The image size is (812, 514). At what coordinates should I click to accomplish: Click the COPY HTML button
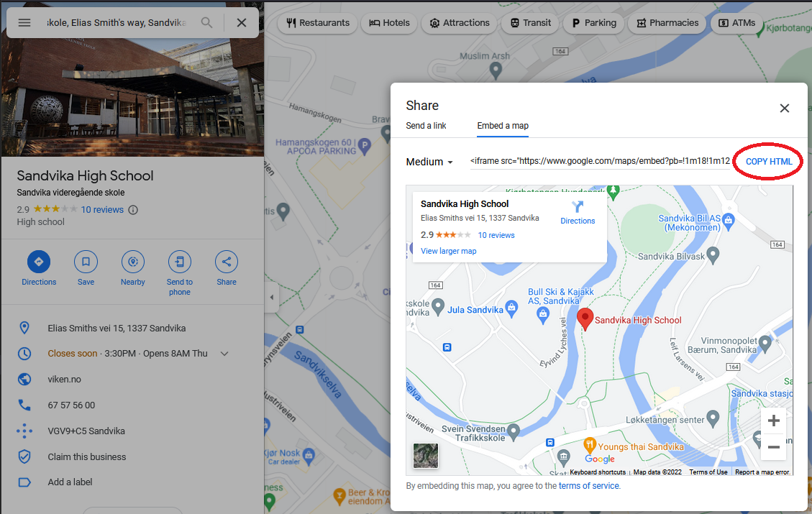click(769, 162)
